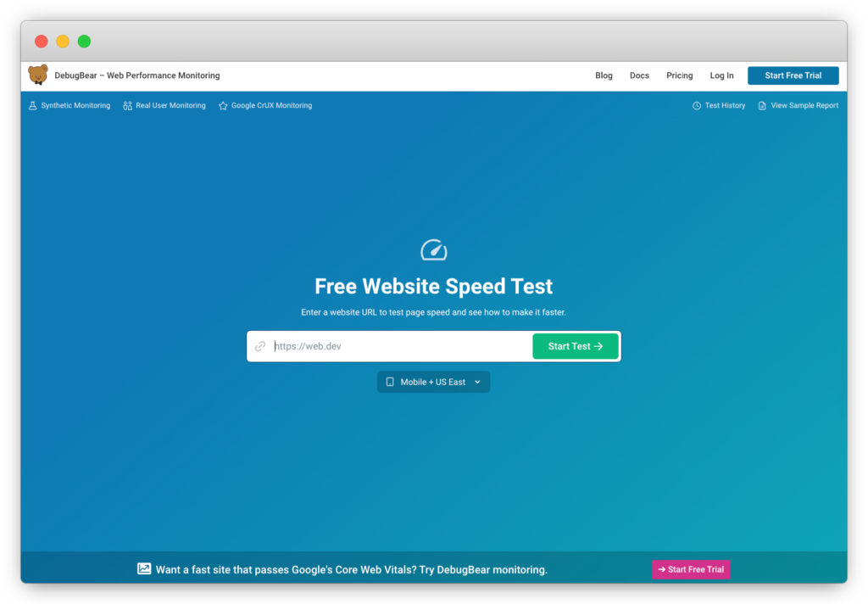Click the Test History clock icon

pos(697,106)
